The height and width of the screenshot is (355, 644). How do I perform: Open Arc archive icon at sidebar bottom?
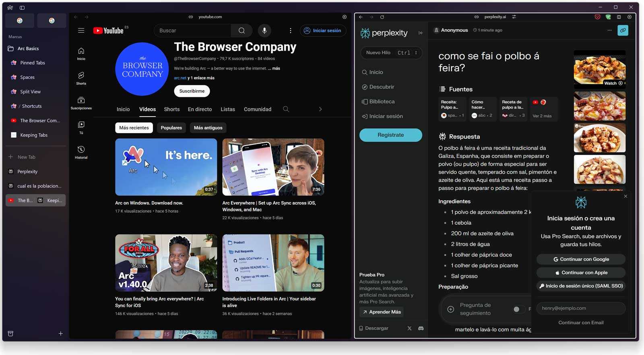tap(11, 333)
